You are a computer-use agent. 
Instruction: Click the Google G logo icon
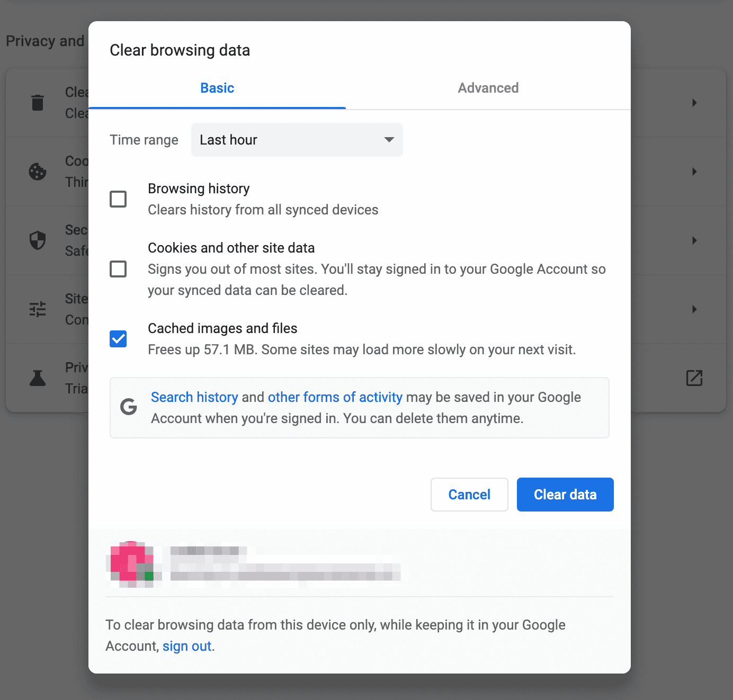129,407
